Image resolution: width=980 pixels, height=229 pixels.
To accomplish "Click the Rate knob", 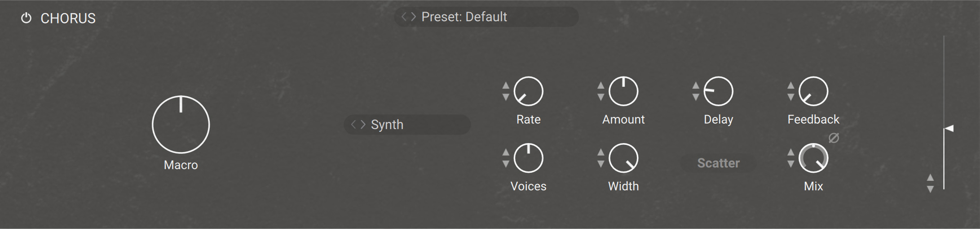I will [528, 91].
